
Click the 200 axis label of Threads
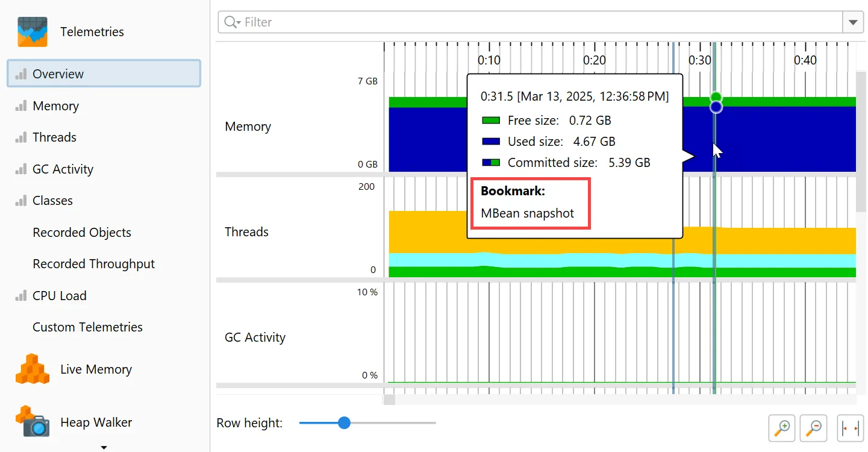coord(366,187)
